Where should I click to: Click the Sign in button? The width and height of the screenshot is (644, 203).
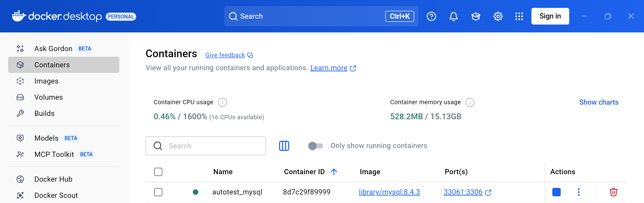coord(550,16)
